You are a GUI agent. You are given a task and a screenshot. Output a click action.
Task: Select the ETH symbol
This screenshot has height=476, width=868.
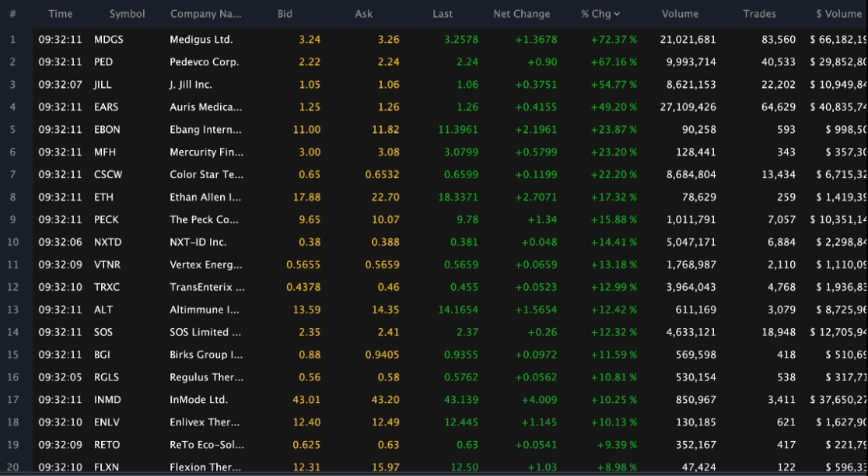[x=103, y=197]
